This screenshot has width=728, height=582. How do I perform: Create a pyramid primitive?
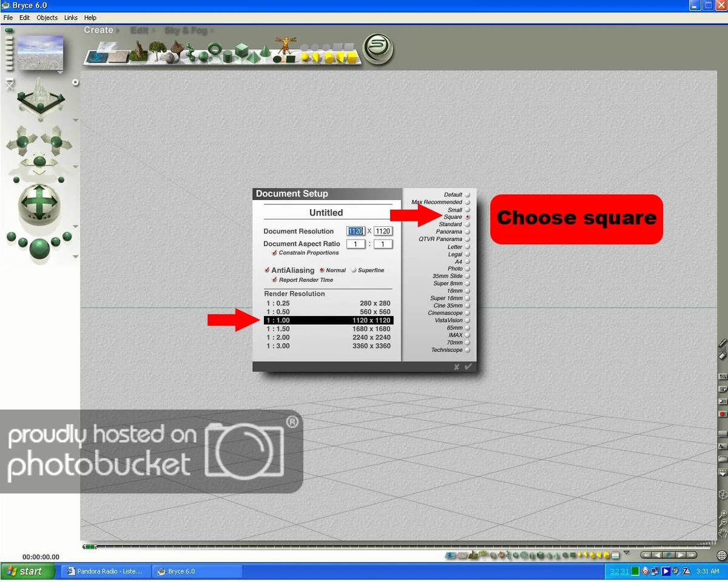pos(254,58)
